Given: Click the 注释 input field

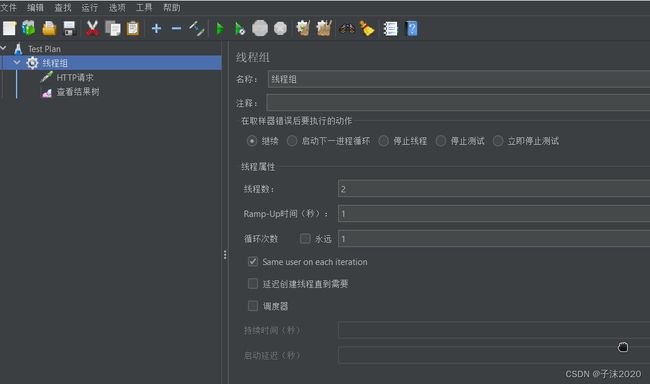Looking at the screenshot, I should pos(458,103).
